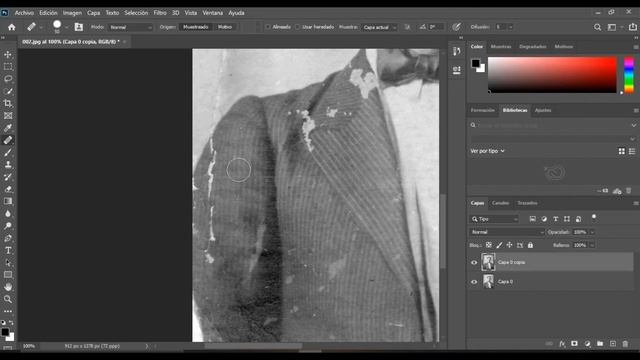Pick a color in the red color field
This screenshot has width=640, height=360.
(x=552, y=75)
